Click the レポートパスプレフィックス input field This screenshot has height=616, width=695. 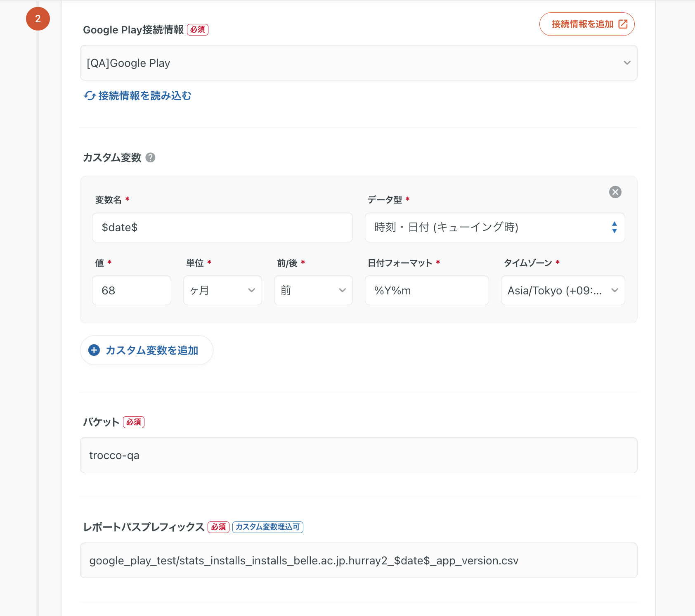tap(358, 560)
